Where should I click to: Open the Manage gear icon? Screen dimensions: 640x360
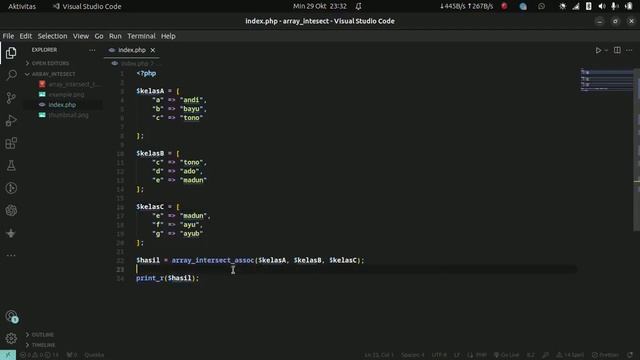click(x=11, y=338)
